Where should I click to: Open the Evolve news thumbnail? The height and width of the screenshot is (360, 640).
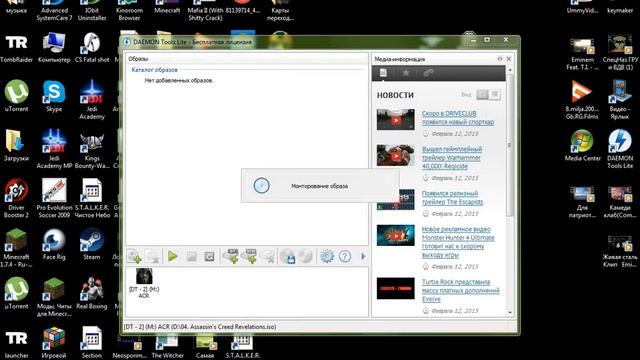396,289
